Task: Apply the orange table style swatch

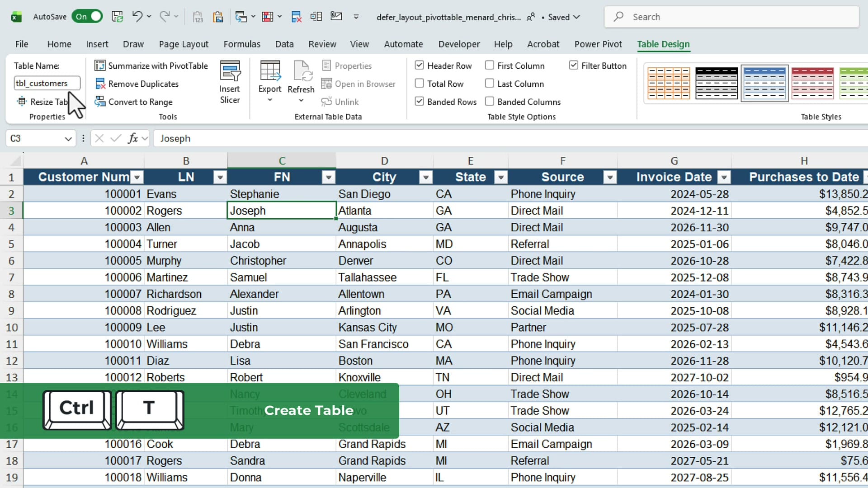Action: tap(669, 83)
